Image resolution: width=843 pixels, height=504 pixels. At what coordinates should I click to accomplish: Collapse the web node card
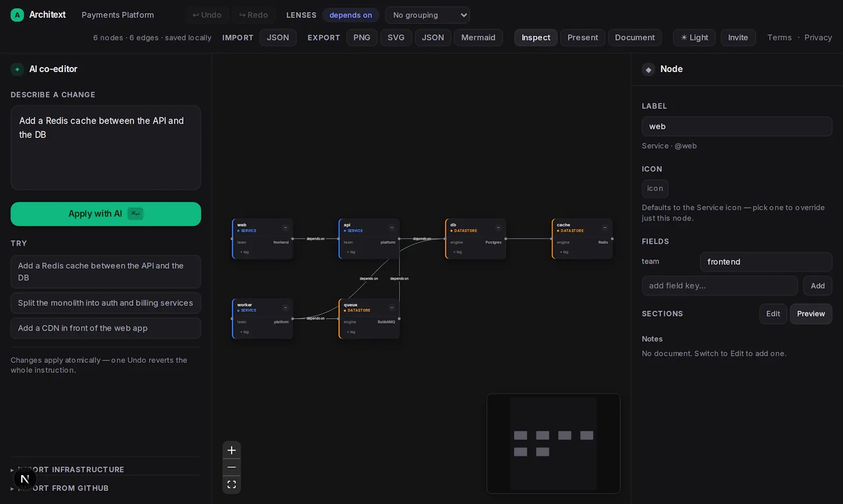[x=286, y=228]
